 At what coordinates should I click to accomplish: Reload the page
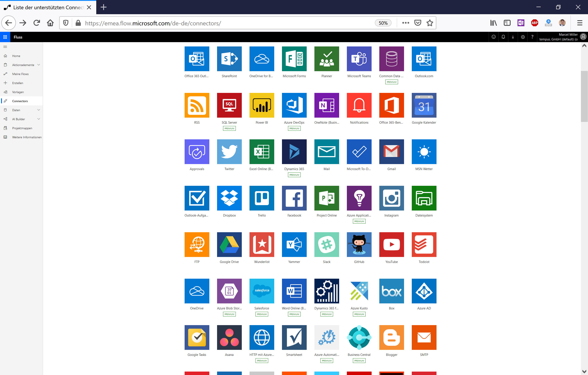tap(37, 23)
